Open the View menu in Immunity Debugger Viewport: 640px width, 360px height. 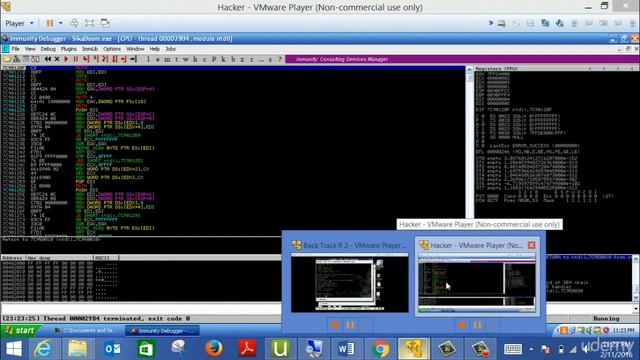point(30,49)
